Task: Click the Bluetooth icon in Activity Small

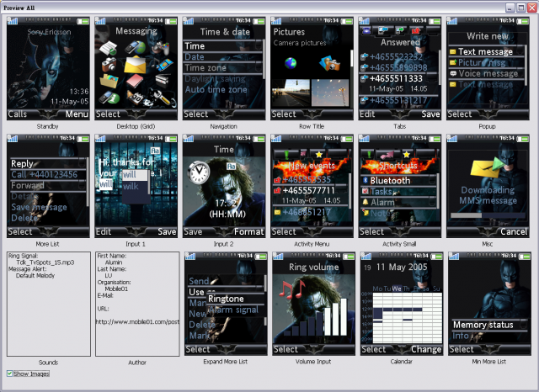Action: [x=366, y=180]
